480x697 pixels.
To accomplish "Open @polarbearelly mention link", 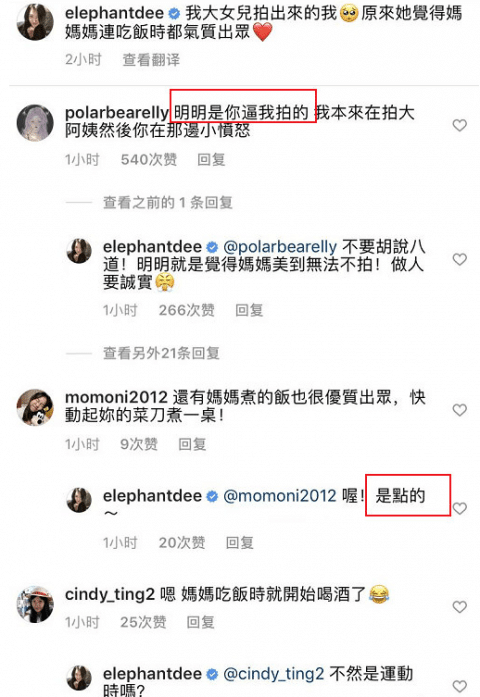I will (280, 247).
